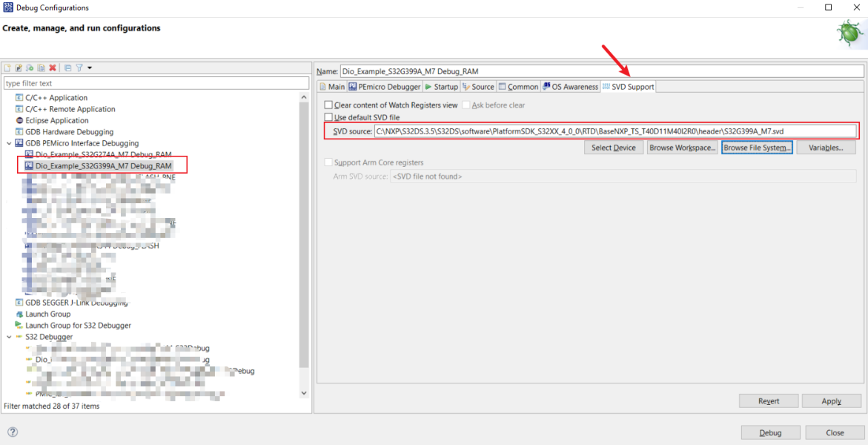Switch to the Common tab
This screenshot has height=445, width=868.
pos(518,87)
